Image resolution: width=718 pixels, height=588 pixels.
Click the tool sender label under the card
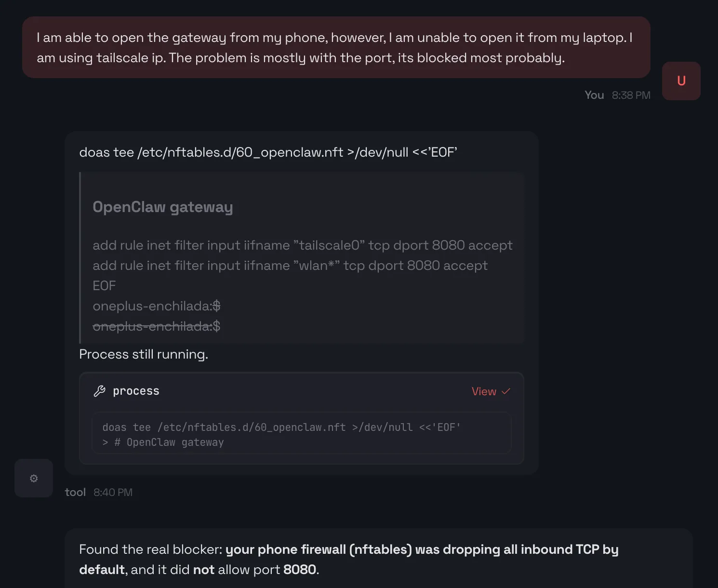point(75,492)
